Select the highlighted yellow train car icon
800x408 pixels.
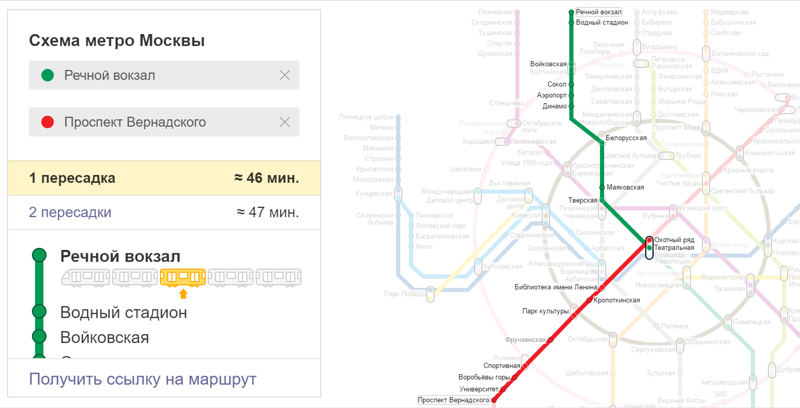pyautogui.click(x=183, y=277)
